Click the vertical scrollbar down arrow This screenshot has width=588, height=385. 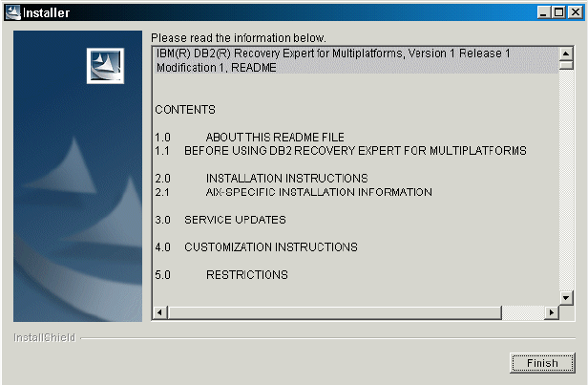[566, 298]
